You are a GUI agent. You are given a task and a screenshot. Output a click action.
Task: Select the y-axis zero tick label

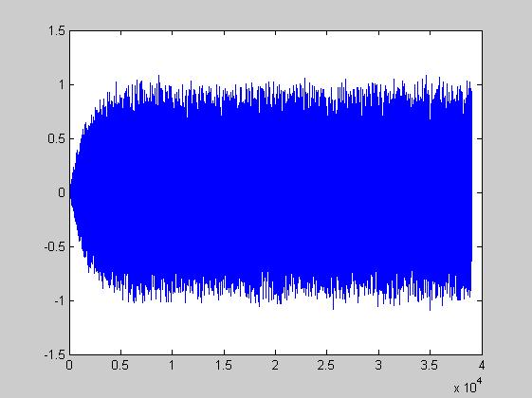click(x=62, y=192)
